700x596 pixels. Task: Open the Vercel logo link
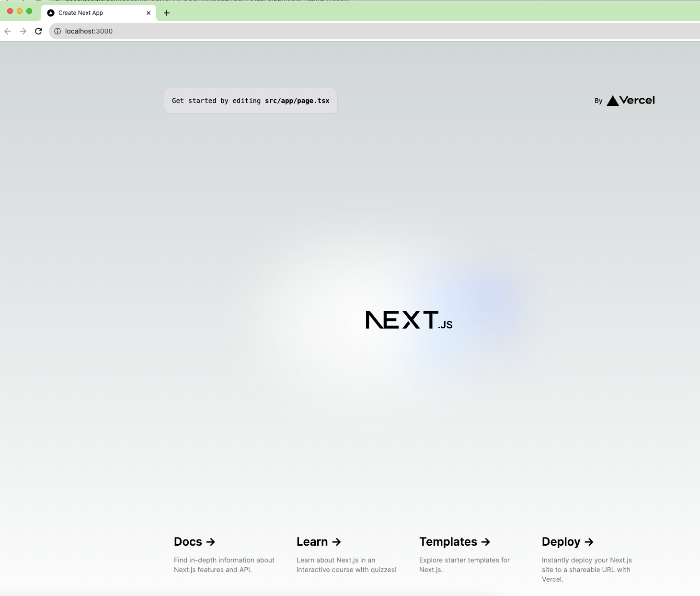pyautogui.click(x=631, y=101)
